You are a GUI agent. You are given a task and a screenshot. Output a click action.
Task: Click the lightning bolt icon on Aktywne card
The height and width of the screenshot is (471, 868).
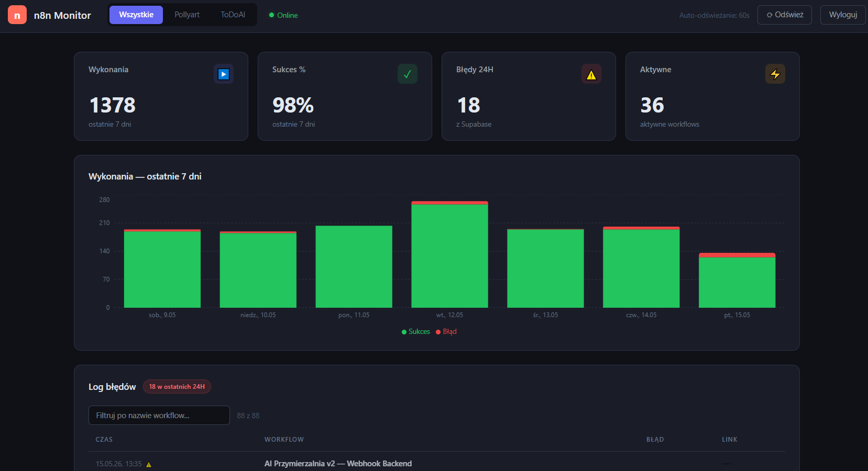point(775,74)
